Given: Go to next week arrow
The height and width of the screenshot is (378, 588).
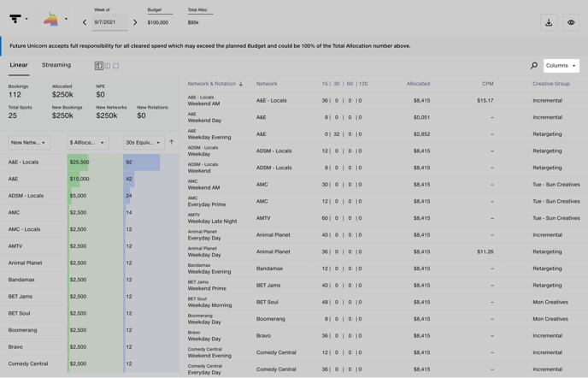Looking at the screenshot, I should click(135, 22).
